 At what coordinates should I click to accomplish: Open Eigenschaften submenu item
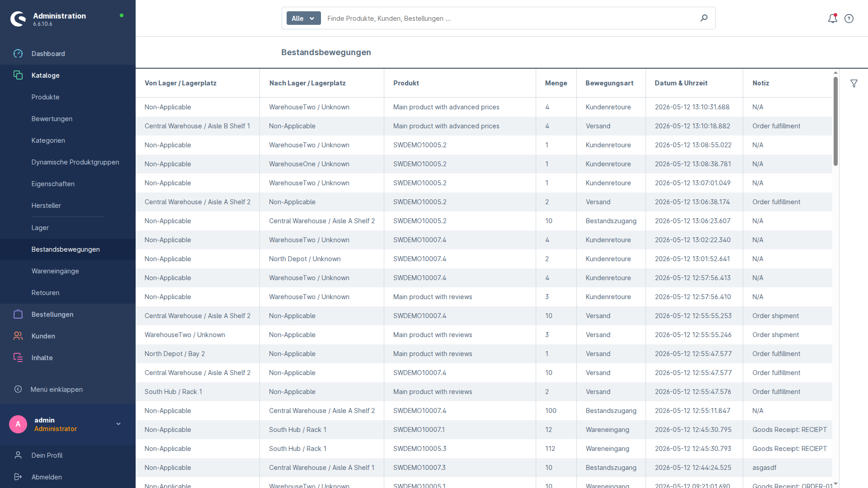[53, 184]
